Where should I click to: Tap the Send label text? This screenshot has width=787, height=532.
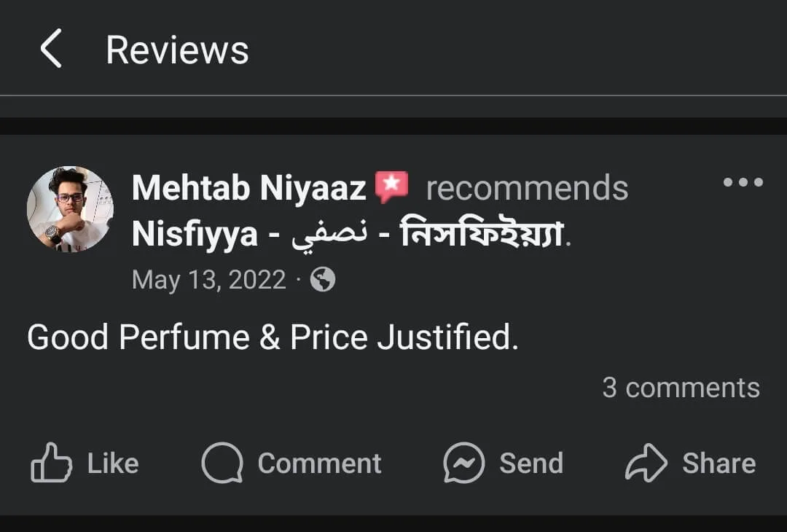(x=531, y=463)
